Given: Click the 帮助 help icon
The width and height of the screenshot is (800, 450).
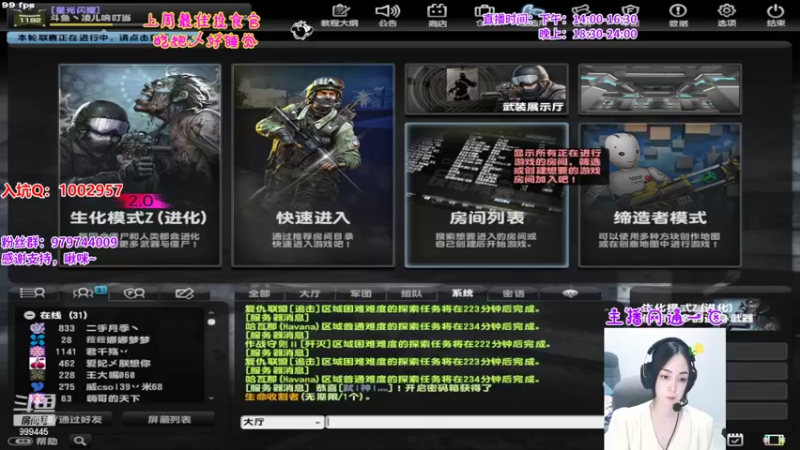Looking at the screenshot, I should tap(34, 441).
